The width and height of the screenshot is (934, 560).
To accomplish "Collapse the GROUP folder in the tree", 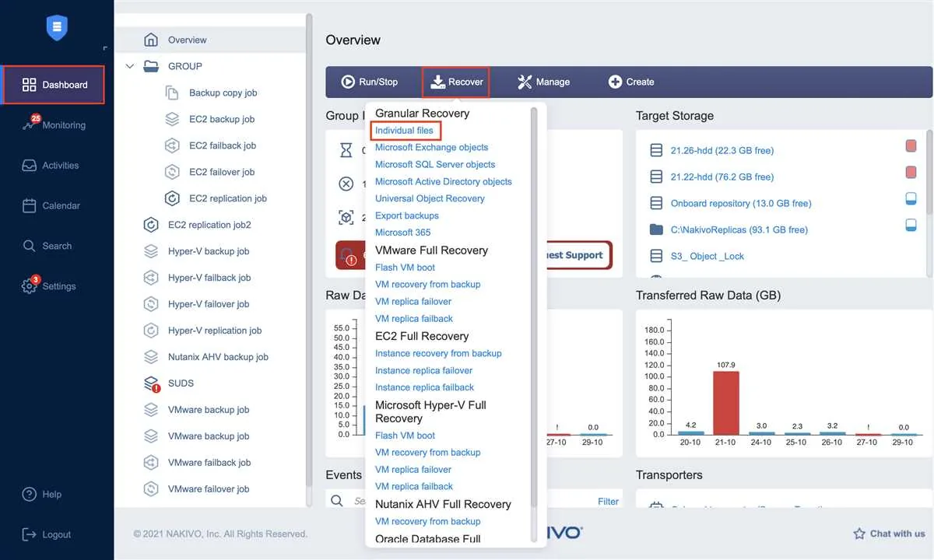I will (130, 66).
